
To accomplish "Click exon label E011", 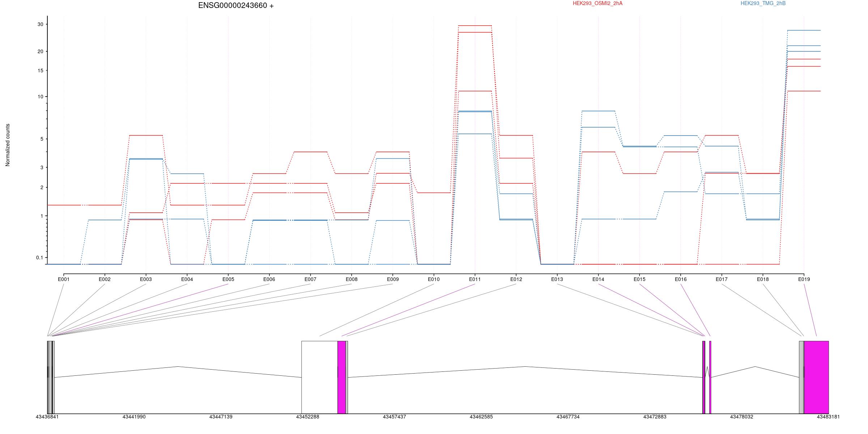I will click(x=475, y=279).
